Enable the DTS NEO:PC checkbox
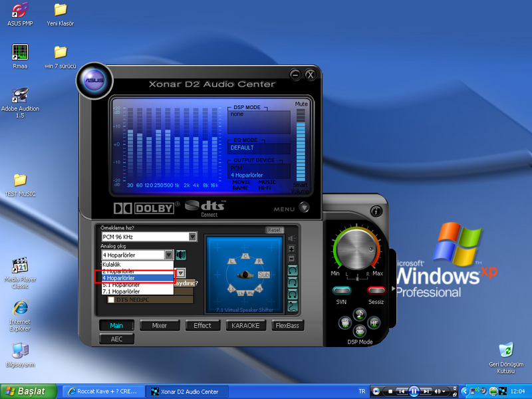The height and width of the screenshot is (399, 532). tap(111, 300)
